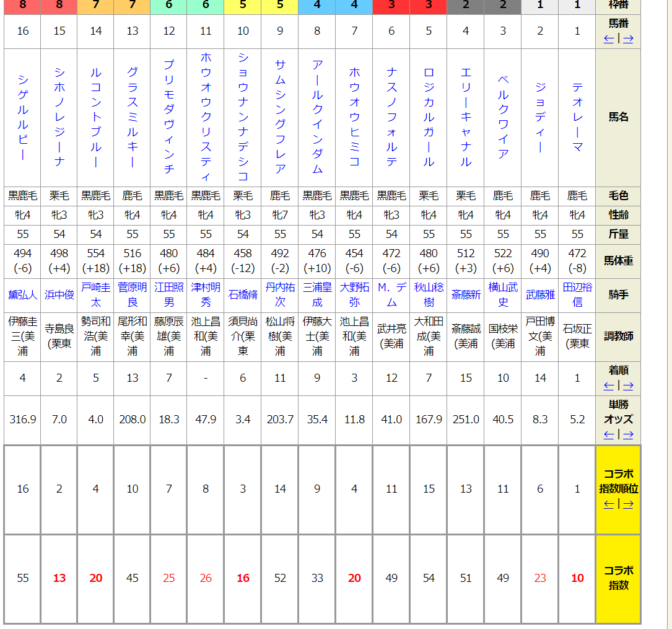Click the left sort arrow under 着順
Image resolution: width=672 pixels, height=629 pixels.
coord(609,386)
